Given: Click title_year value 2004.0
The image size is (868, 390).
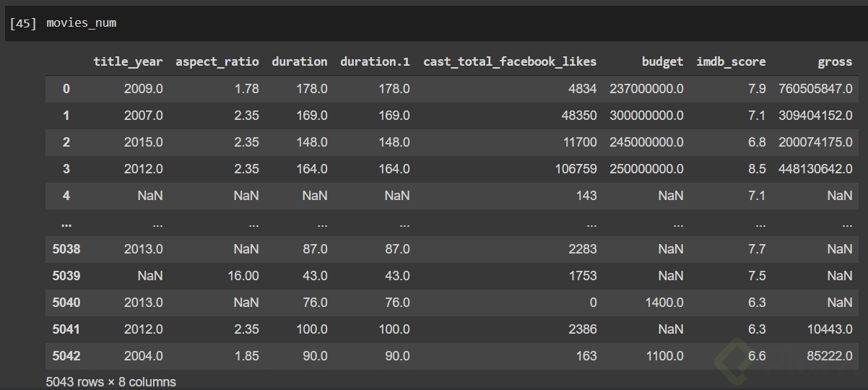Looking at the screenshot, I should (143, 355).
